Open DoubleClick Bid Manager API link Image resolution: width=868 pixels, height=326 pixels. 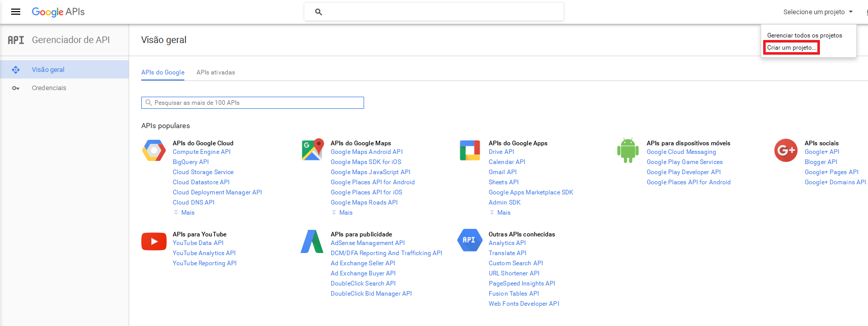371,294
